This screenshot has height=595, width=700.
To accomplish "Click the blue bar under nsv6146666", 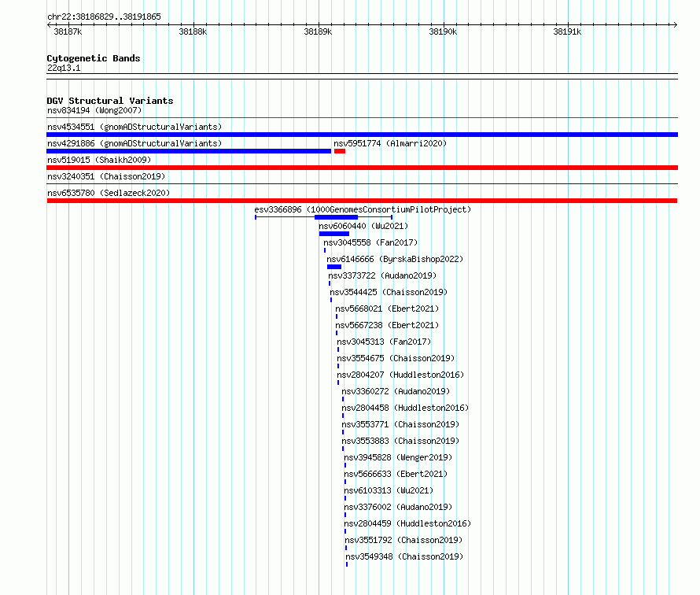I will tap(334, 267).
